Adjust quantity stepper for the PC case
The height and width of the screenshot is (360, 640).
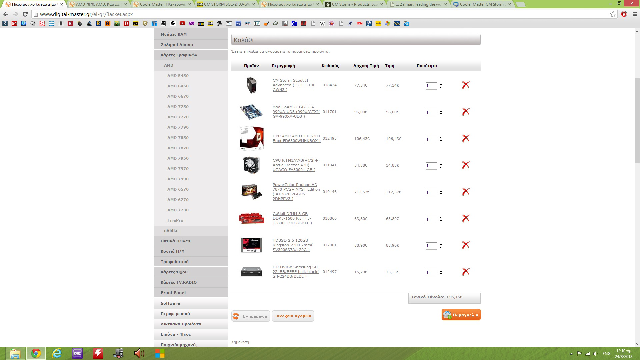pos(441,86)
